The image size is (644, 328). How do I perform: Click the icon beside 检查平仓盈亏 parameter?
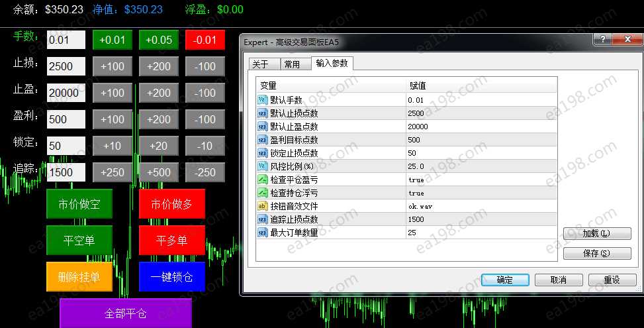click(262, 179)
